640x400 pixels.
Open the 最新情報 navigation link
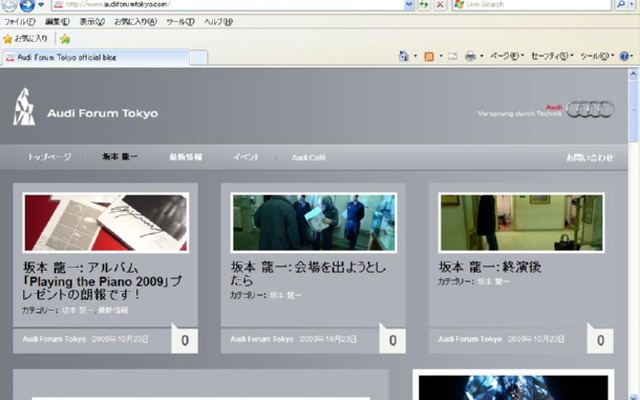point(186,157)
